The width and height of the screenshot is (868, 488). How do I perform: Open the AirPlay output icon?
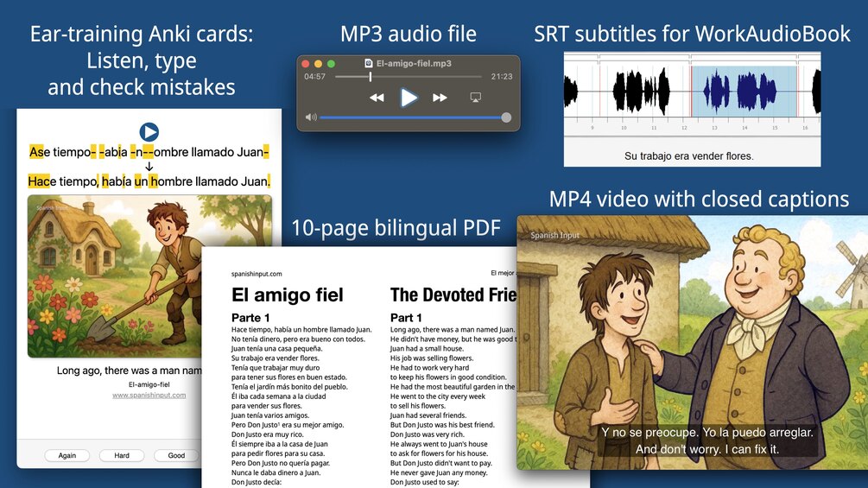coord(476,98)
